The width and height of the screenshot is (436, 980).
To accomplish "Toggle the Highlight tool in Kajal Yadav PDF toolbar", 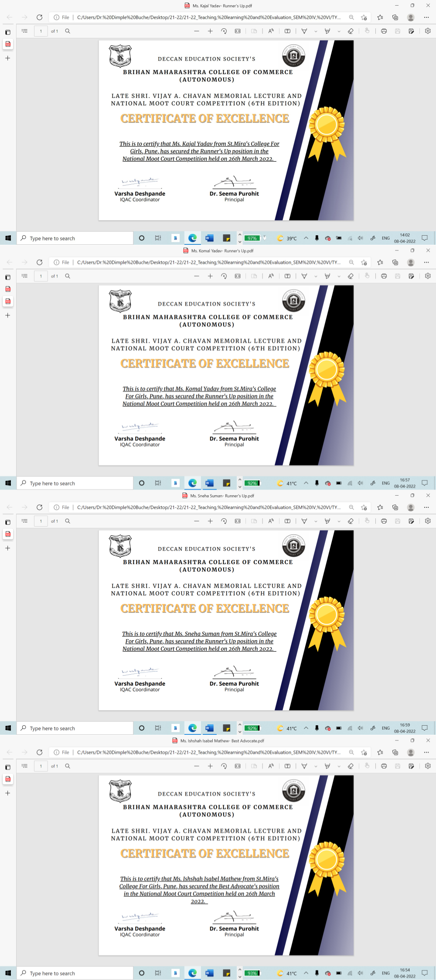I will pos(327,31).
